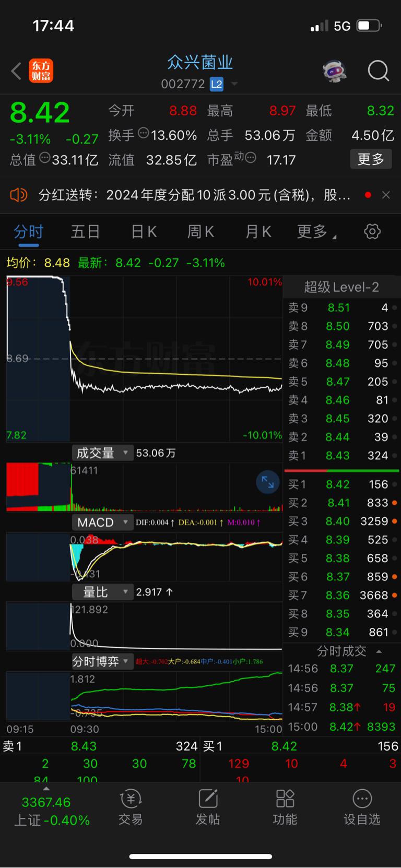Image resolution: width=401 pixels, height=868 pixels.
Task: Tap the 换手 info circle icon
Action: [144, 134]
